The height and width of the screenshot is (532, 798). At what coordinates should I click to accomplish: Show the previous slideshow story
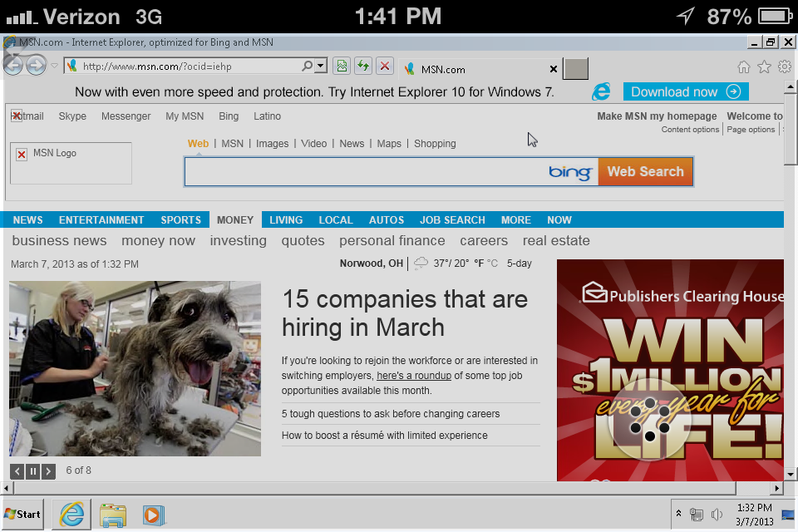pos(17,471)
